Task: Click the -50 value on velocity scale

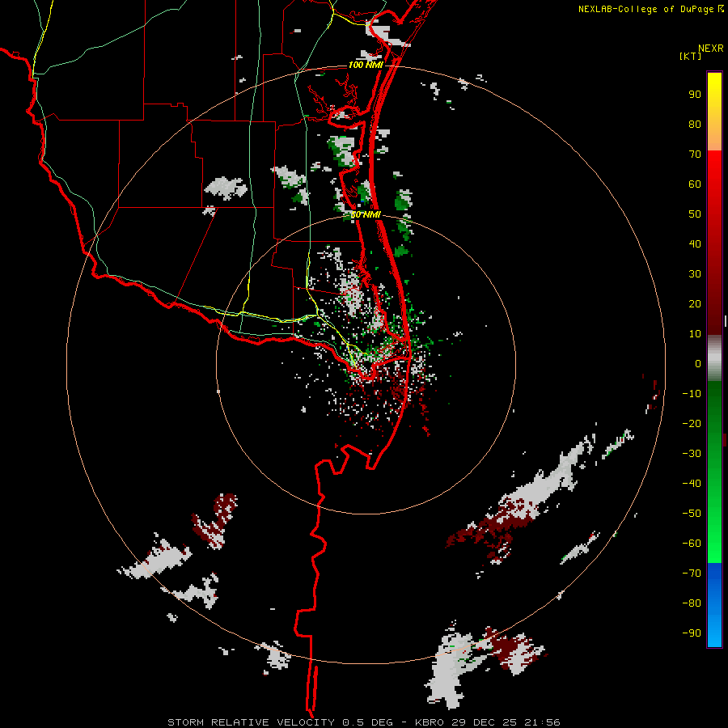Action: [x=692, y=514]
